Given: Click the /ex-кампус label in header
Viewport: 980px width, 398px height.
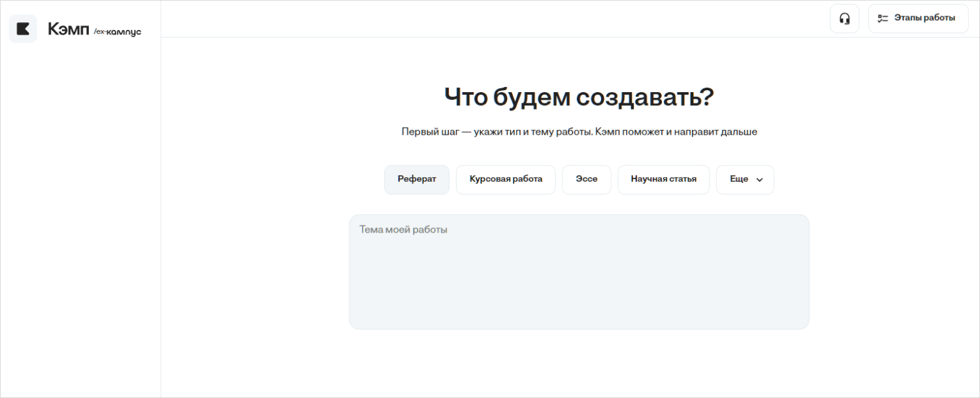Looking at the screenshot, I should point(118,31).
